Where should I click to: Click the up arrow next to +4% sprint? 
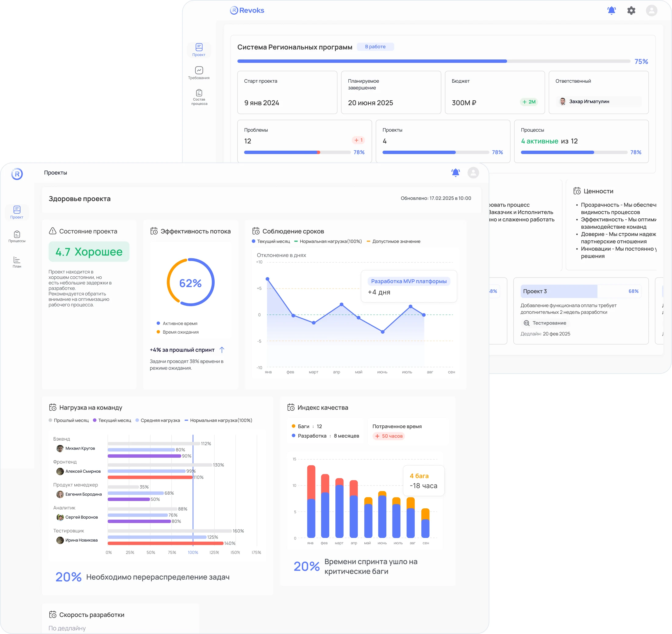[222, 349]
